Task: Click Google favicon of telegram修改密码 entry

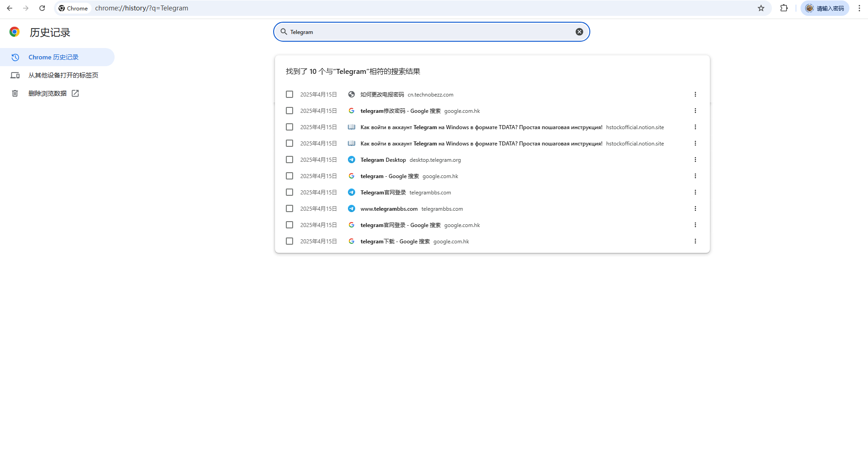Action: pos(351,111)
